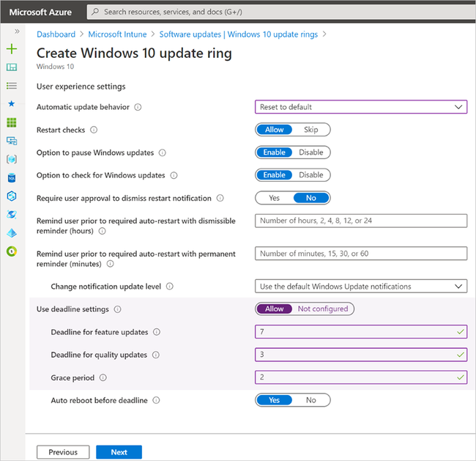Set Auto reboot before deadline to No
Image resolution: width=476 pixels, height=461 pixels.
pos(311,400)
